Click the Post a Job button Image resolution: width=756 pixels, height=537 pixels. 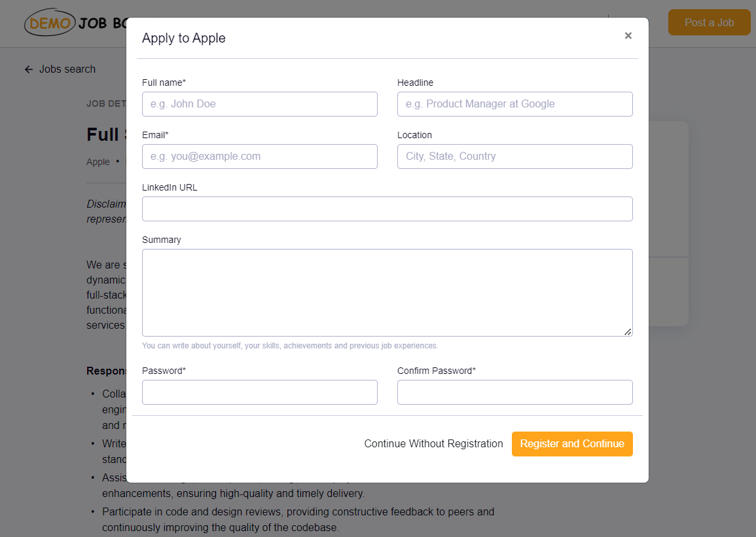click(709, 22)
